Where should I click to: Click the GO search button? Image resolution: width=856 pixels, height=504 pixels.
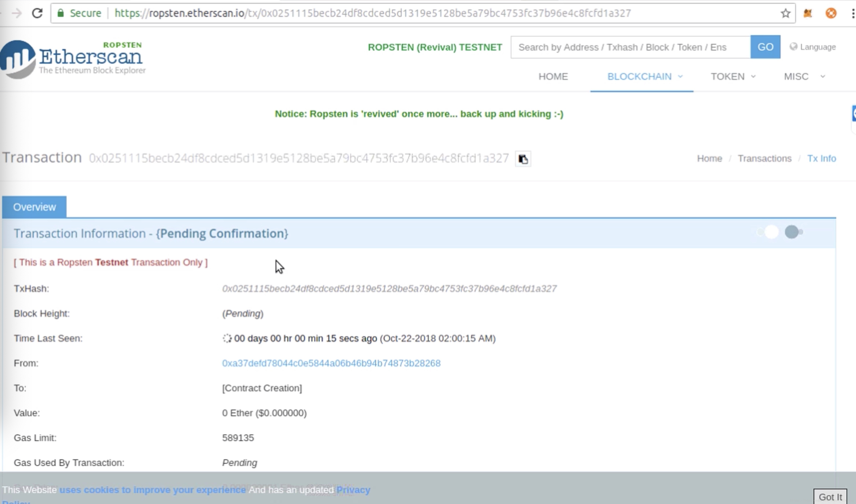[x=765, y=47]
